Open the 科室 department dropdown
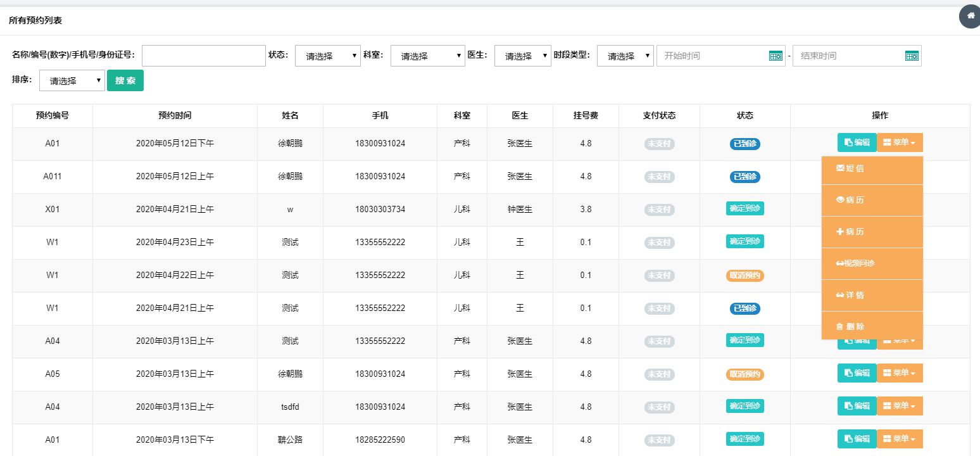 pyautogui.click(x=428, y=56)
